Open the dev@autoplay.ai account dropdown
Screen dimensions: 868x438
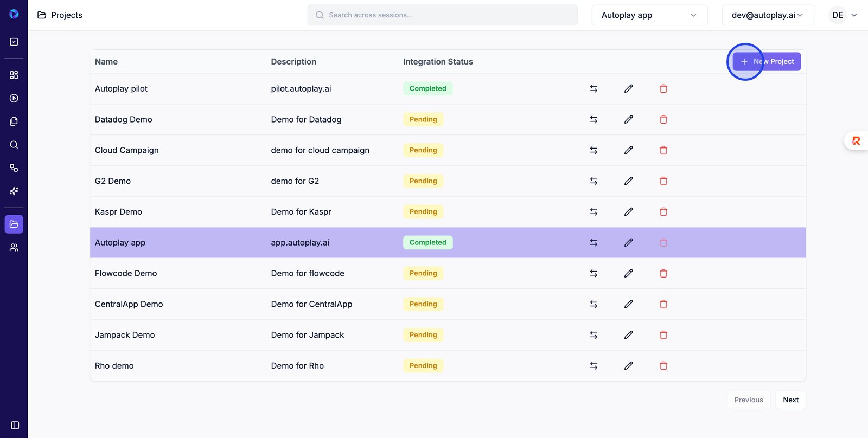(767, 15)
